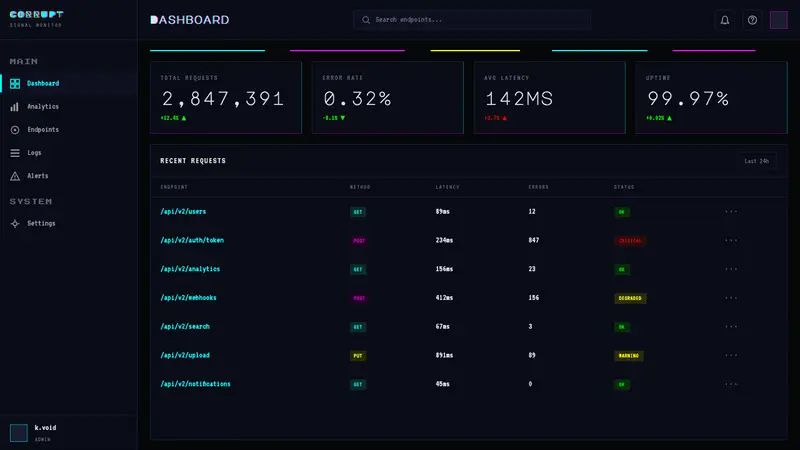Open the help question mark icon
The height and width of the screenshot is (450, 800).
(752, 20)
